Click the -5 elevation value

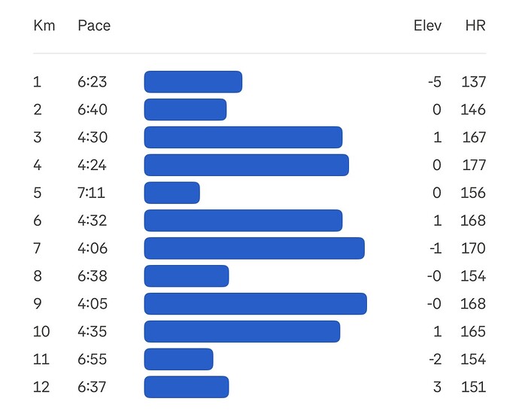pyautogui.click(x=434, y=82)
